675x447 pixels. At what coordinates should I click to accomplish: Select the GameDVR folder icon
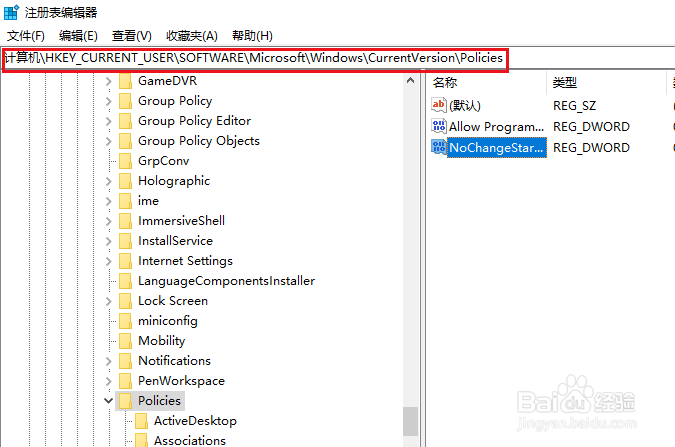(x=125, y=81)
